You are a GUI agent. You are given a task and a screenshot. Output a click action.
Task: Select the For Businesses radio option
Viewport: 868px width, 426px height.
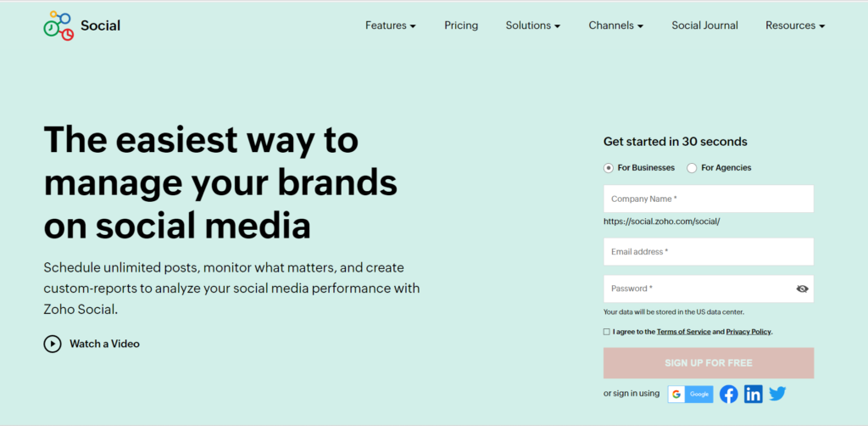609,168
